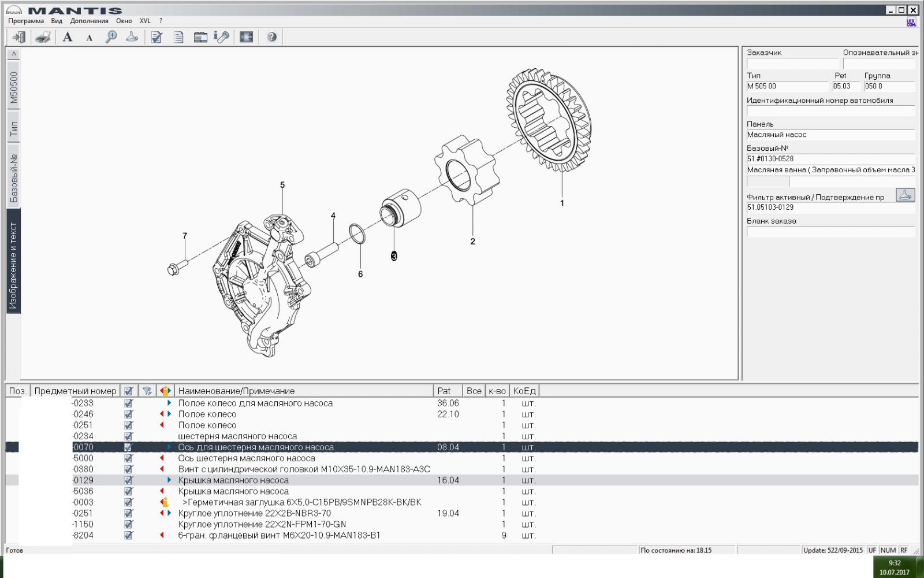Click the funnel button beside Фильтр активный
The image size is (924, 578).
coord(905,195)
